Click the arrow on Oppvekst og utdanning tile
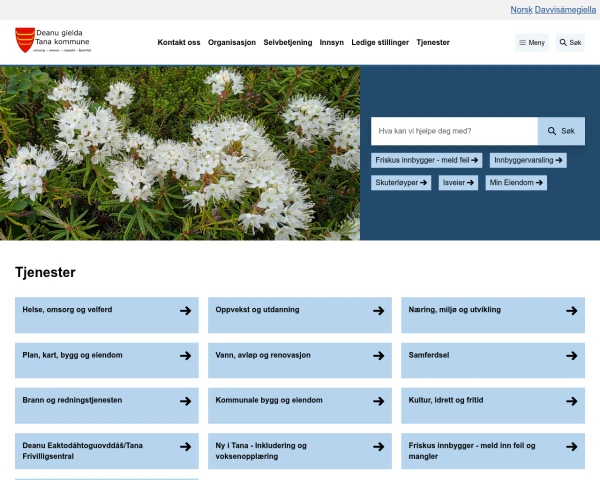This screenshot has width=600, height=480. (x=378, y=310)
